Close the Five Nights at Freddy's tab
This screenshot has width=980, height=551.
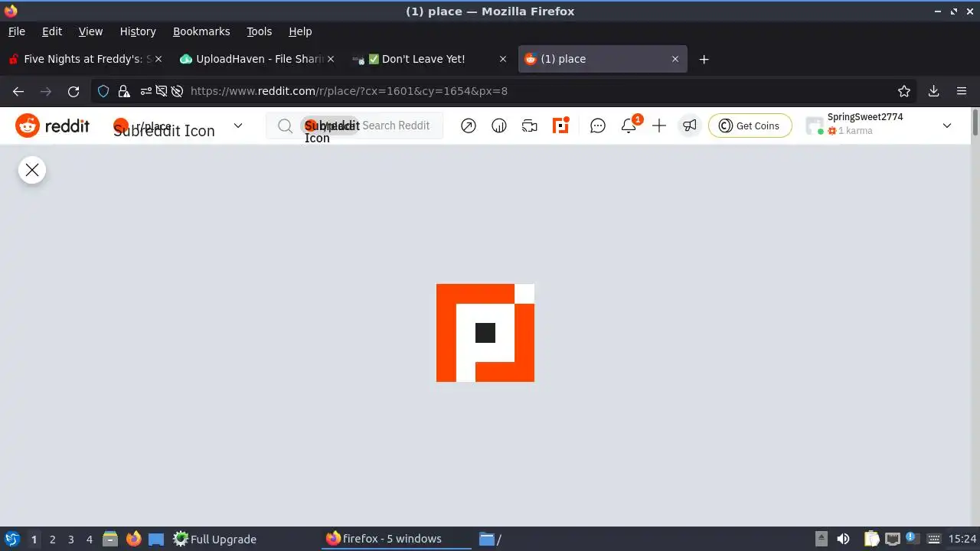point(158,59)
